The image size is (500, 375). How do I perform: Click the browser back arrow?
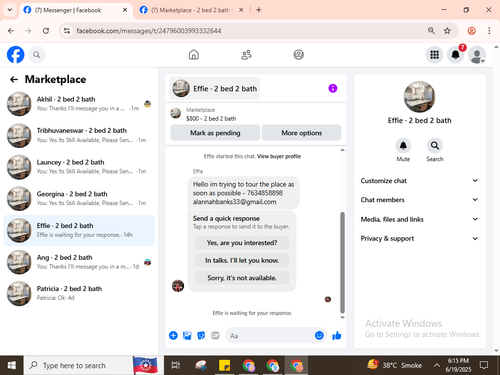[x=11, y=31]
